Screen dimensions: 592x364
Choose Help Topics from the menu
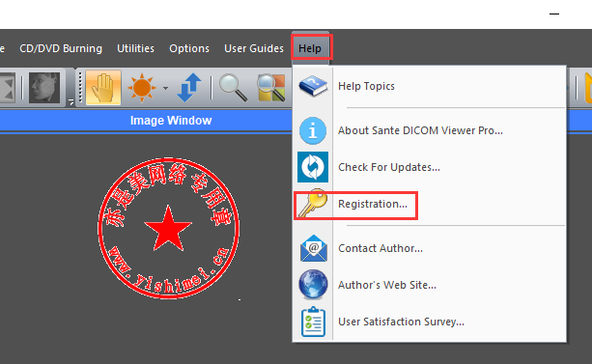(430, 86)
